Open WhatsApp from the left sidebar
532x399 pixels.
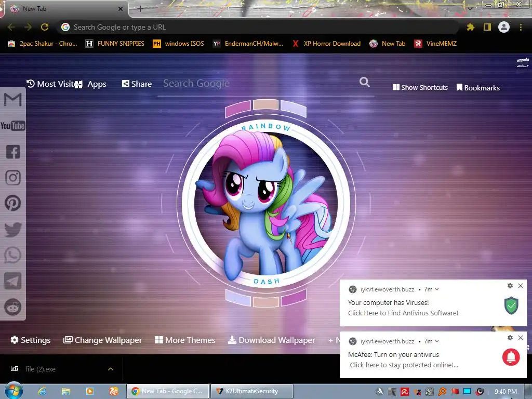pyautogui.click(x=13, y=255)
